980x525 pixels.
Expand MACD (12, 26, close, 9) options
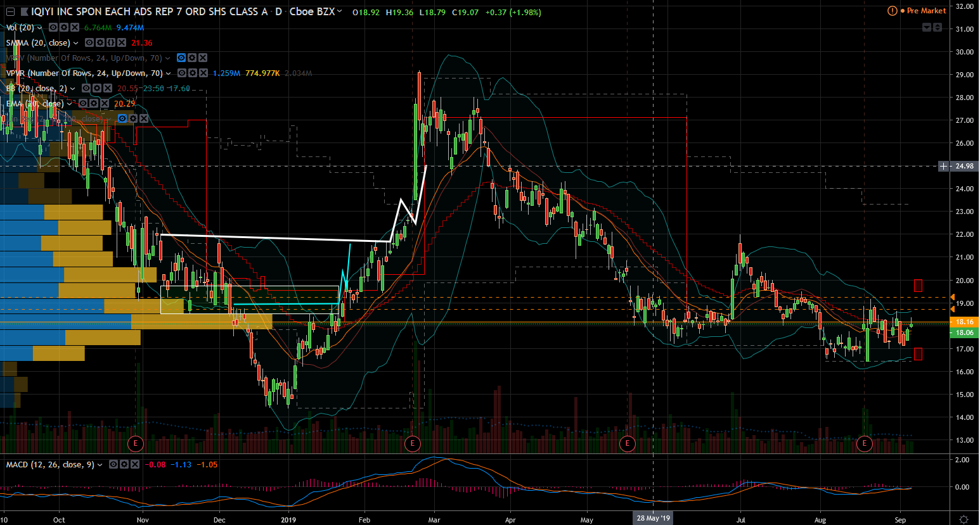(x=100, y=465)
